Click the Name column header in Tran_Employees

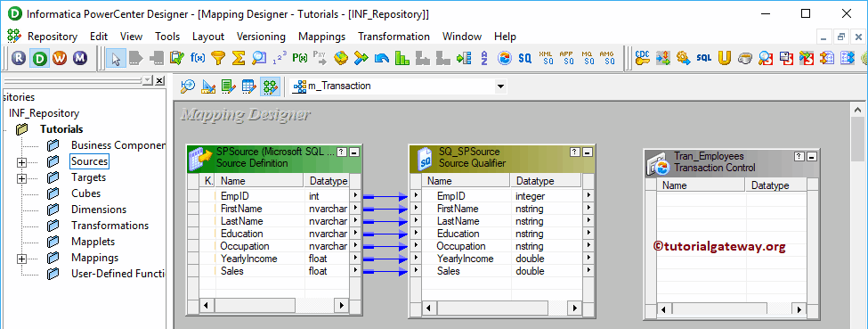point(702,185)
